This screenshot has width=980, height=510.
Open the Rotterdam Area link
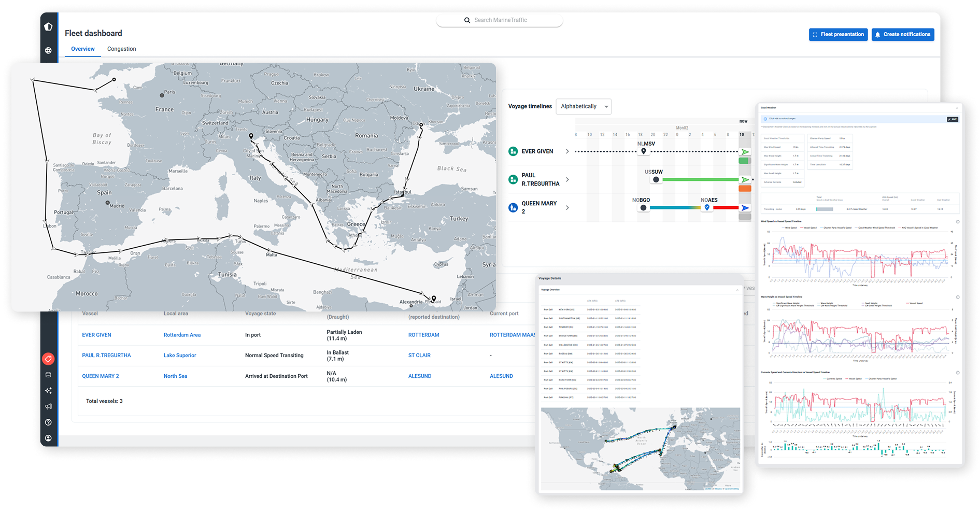coord(182,335)
